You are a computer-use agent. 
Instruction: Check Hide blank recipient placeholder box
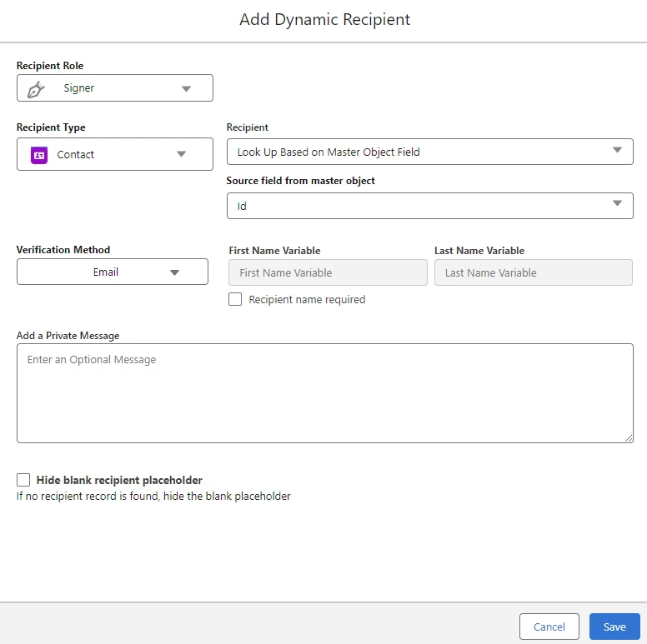coord(23,480)
